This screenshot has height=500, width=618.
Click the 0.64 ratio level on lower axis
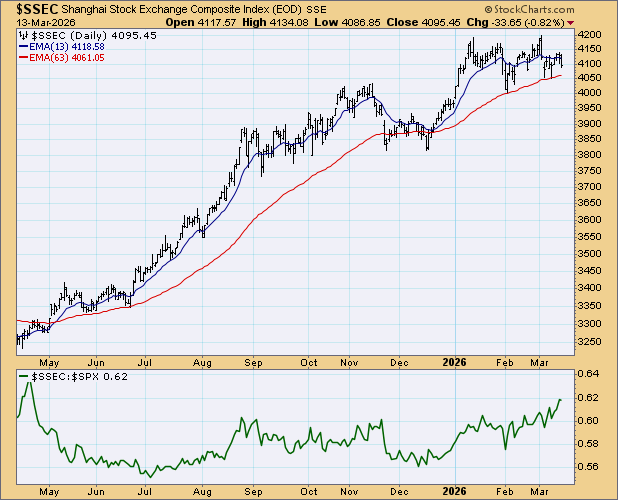[590, 375]
